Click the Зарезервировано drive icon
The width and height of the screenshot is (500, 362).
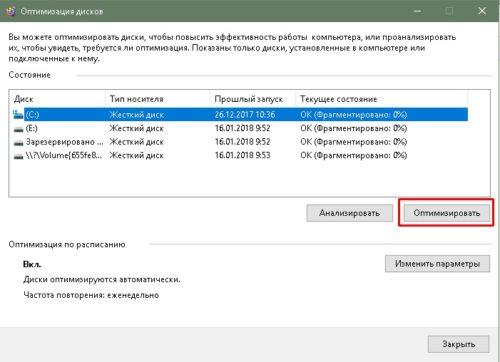pyautogui.click(x=18, y=143)
